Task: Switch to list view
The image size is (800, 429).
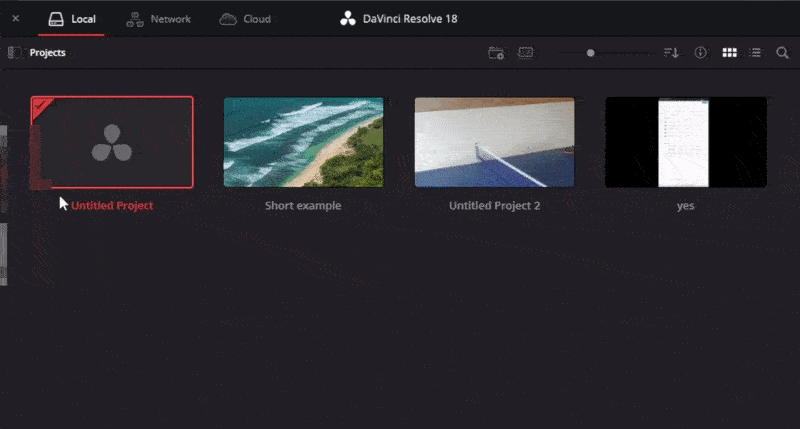Action: (755, 53)
